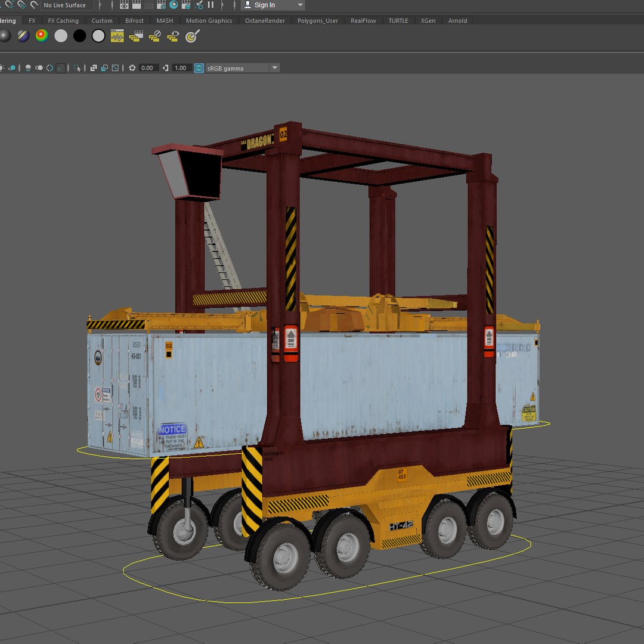The height and width of the screenshot is (644, 644).
Task: Open Render Settings clapperboard with gear
Action: [162, 5]
